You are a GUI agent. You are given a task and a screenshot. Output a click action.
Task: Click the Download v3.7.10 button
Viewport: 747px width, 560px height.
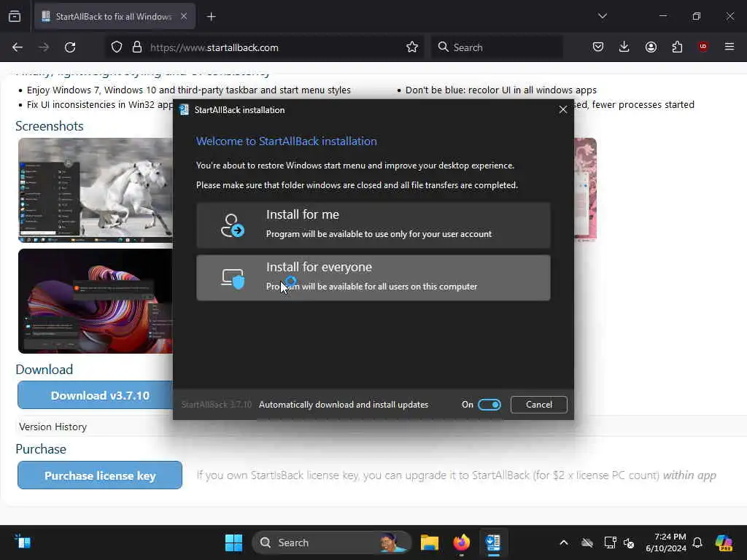[x=96, y=395]
